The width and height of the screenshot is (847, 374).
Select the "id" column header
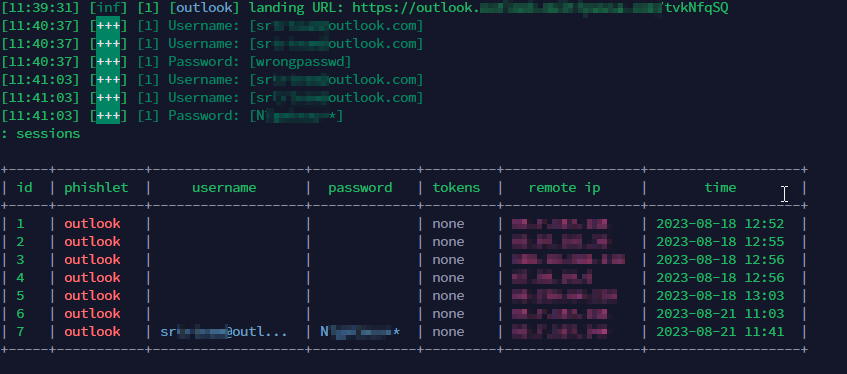[x=24, y=188]
